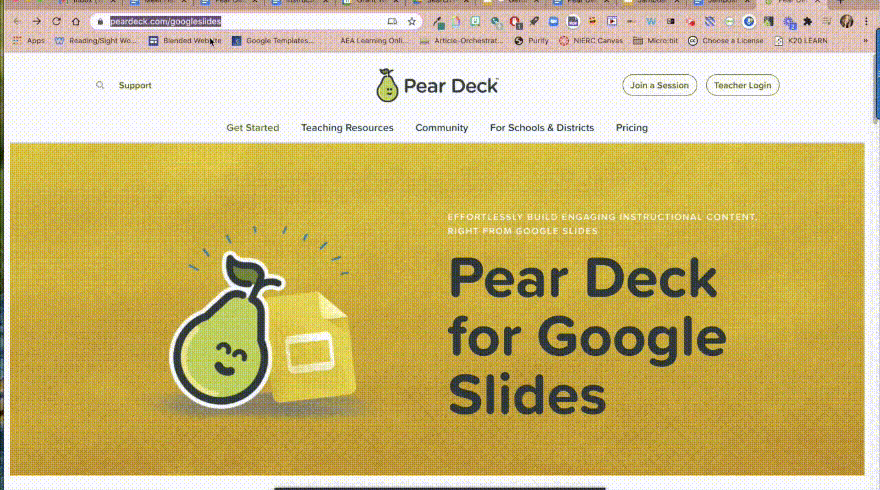Open the Purify bookmark

click(531, 40)
